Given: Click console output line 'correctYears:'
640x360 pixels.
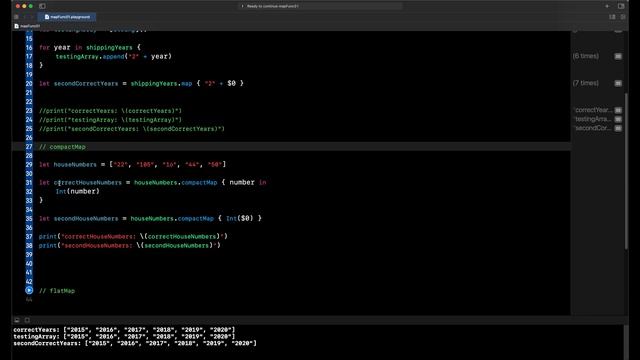Looking at the screenshot, I should pos(124,330).
